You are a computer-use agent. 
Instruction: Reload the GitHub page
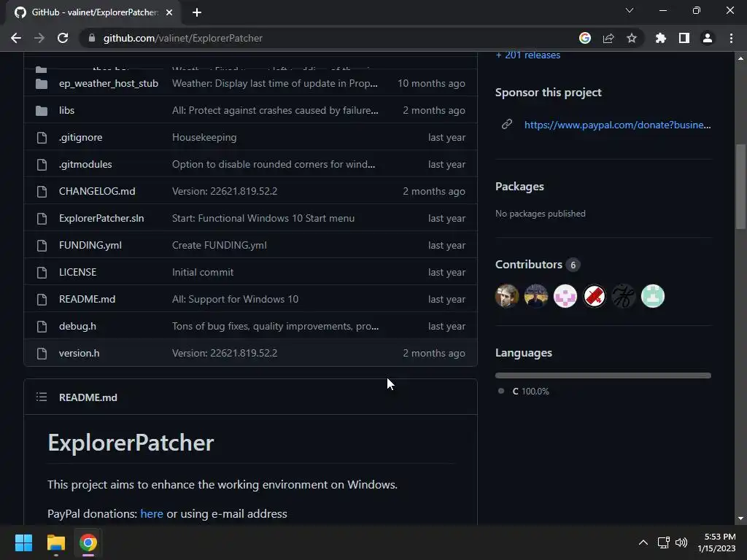coord(63,38)
